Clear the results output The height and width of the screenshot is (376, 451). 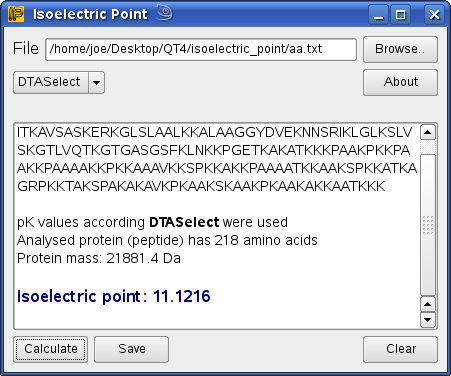400,349
